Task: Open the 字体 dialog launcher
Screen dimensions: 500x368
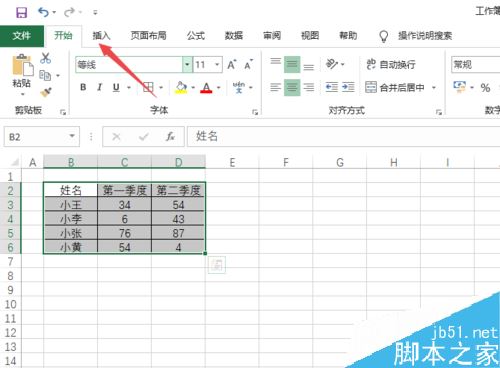Action: (255, 112)
